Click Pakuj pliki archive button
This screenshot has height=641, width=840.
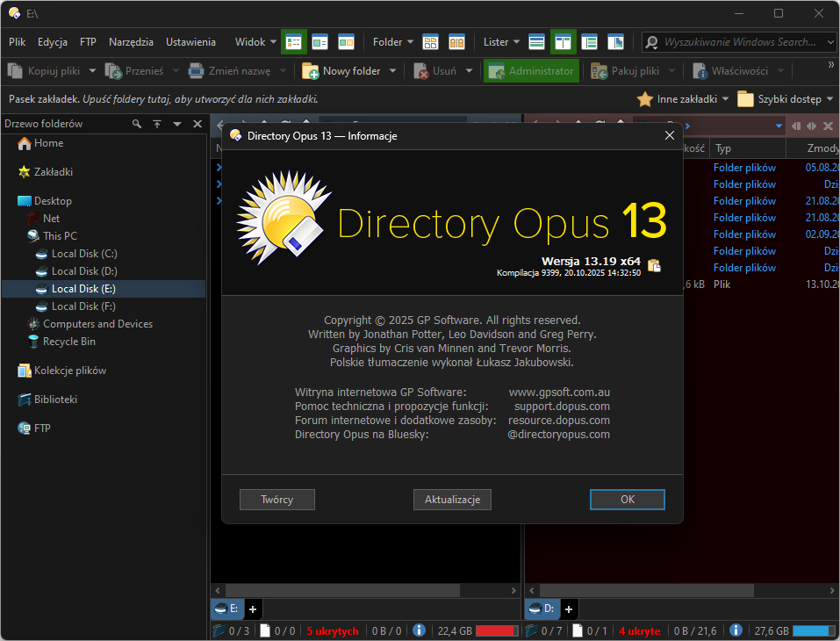pos(625,71)
